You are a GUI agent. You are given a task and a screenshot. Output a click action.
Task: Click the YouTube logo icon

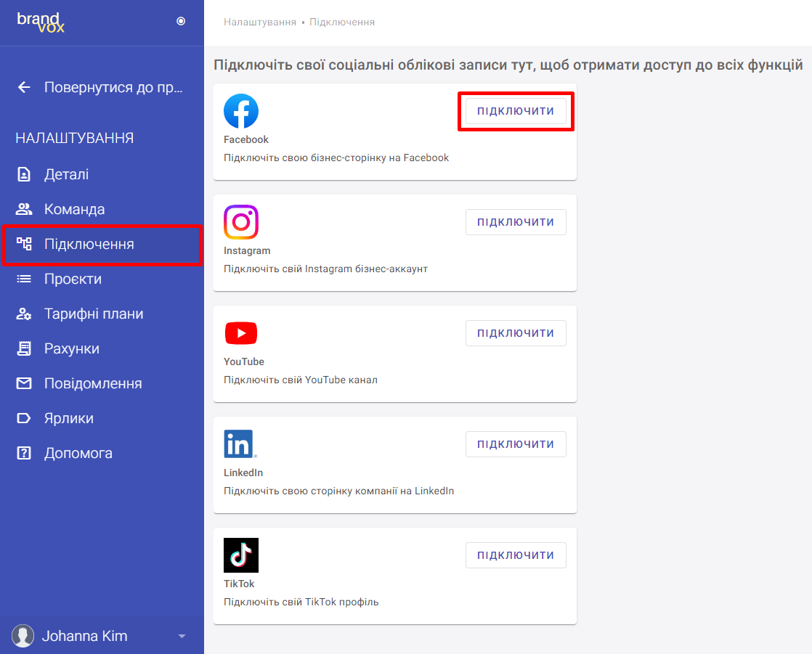pyautogui.click(x=241, y=333)
